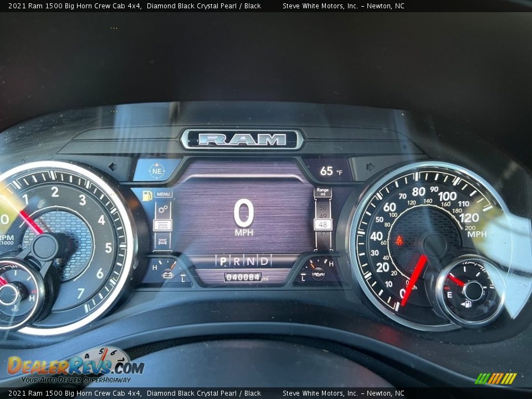Choose the SPEED menu item
Viewport: 532px width, 399px height.
pyautogui.click(x=162, y=226)
